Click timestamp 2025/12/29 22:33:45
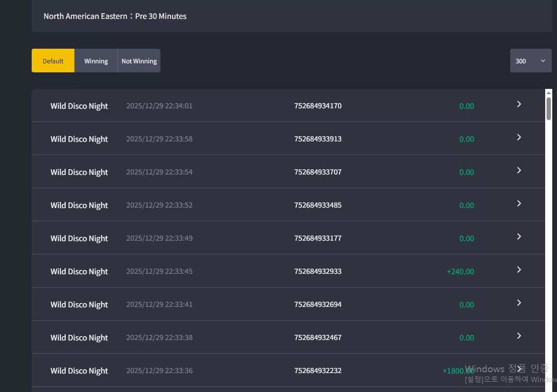This screenshot has height=392, width=557. click(159, 271)
